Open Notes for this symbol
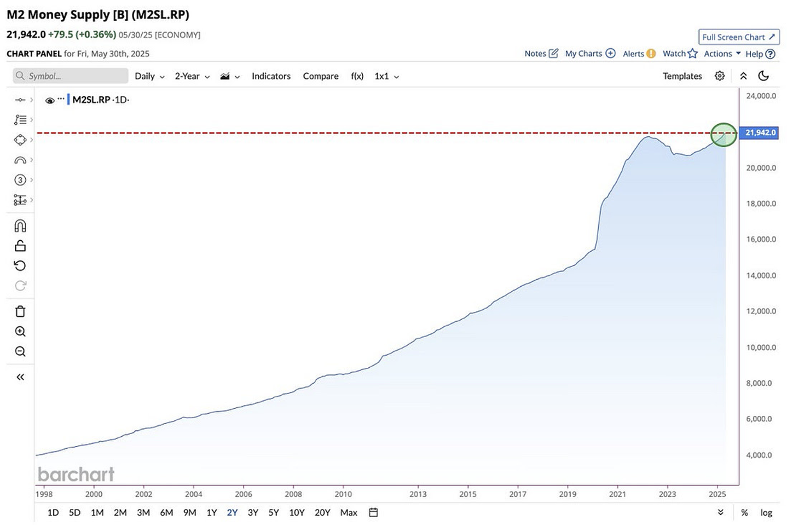 (x=541, y=54)
